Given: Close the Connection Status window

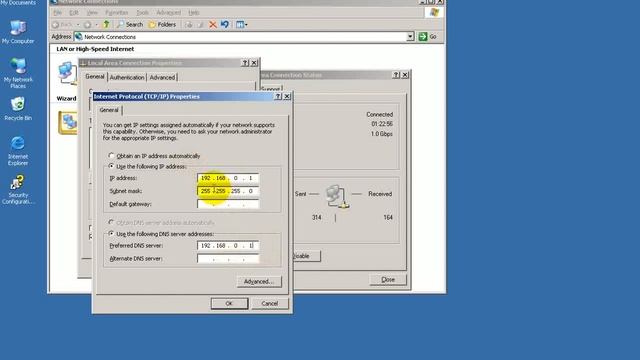Looking at the screenshot, I should (x=405, y=75).
